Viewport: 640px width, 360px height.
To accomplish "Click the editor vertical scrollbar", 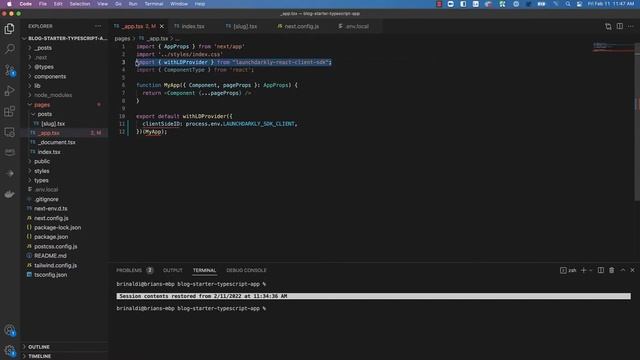I will click(x=637, y=122).
